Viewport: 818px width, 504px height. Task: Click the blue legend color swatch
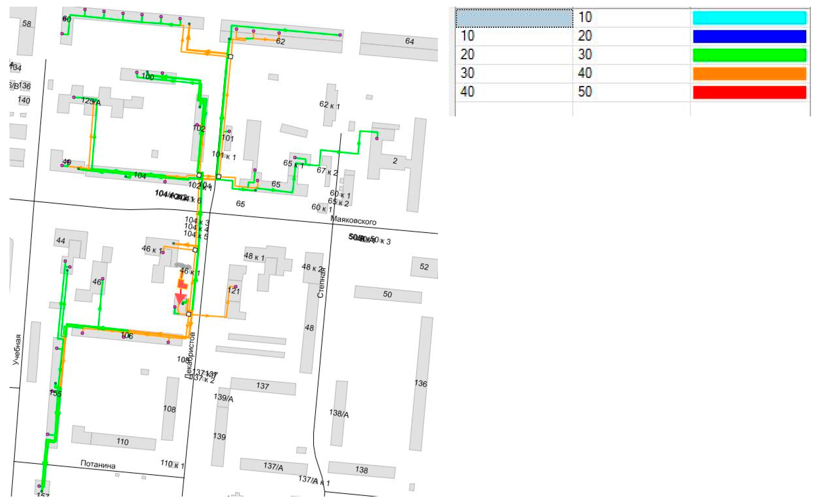click(749, 37)
